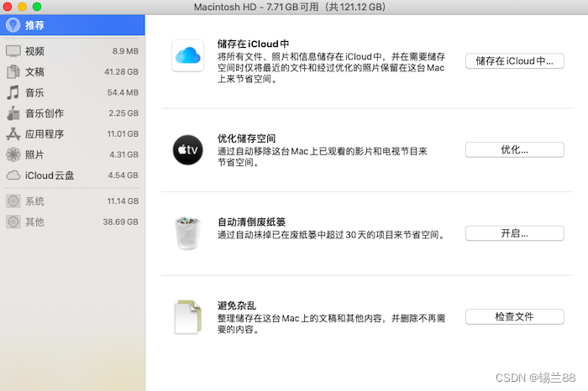
Task: Click the iCloud云盘 cloud outline icon
Action: (13, 175)
